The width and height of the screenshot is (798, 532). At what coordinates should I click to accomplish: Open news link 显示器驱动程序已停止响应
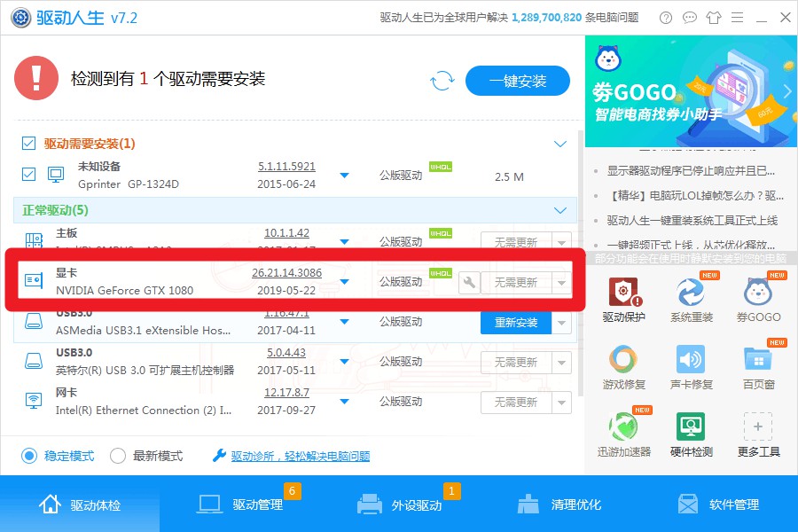(x=691, y=171)
